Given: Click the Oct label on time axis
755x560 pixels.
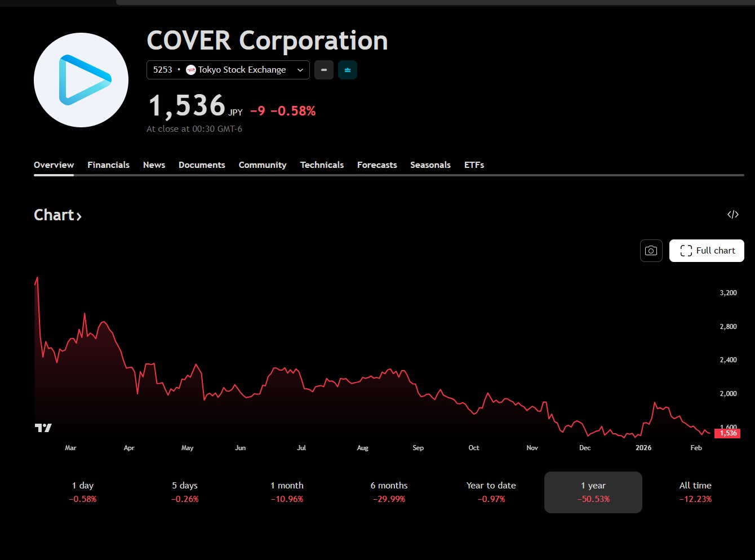Looking at the screenshot, I should coord(474,448).
